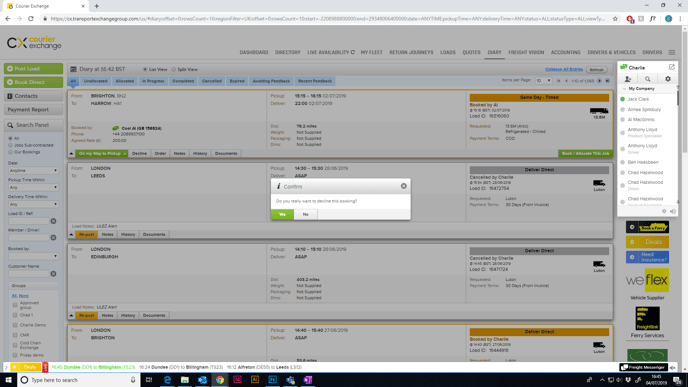Image resolution: width=688 pixels, height=387 pixels.
Task: Collapse the My Company chat group
Action: [624, 89]
